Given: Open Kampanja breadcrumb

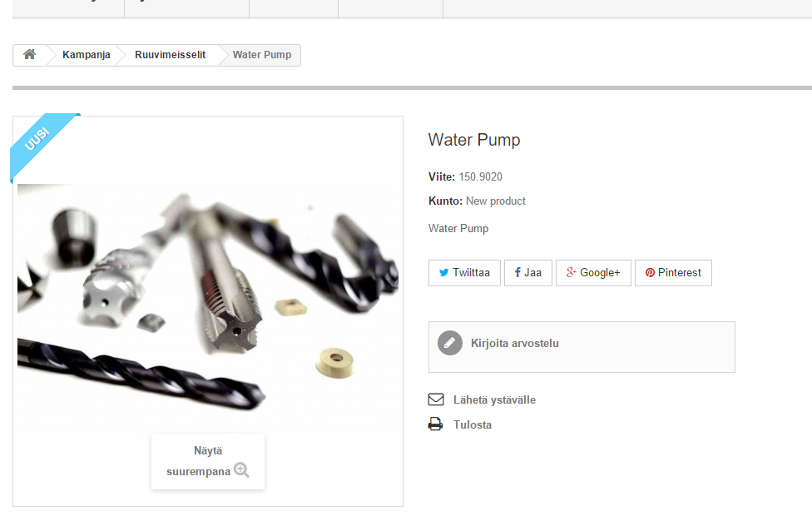Looking at the screenshot, I should coord(86,54).
